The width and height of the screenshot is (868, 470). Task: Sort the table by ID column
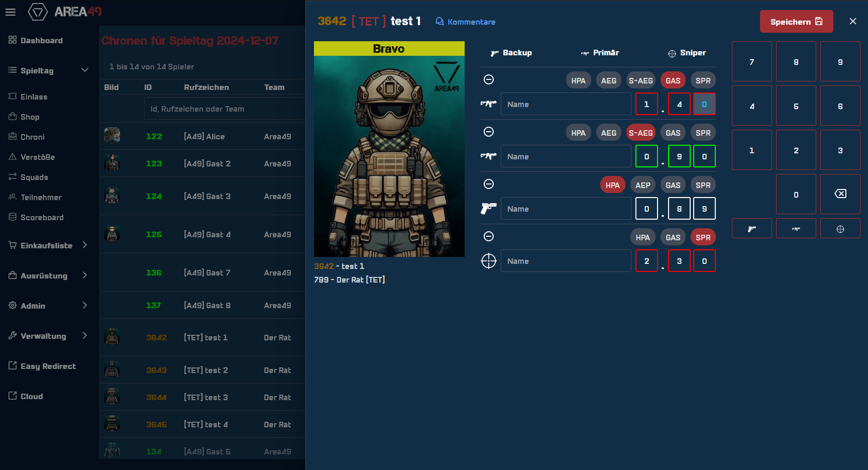click(148, 87)
